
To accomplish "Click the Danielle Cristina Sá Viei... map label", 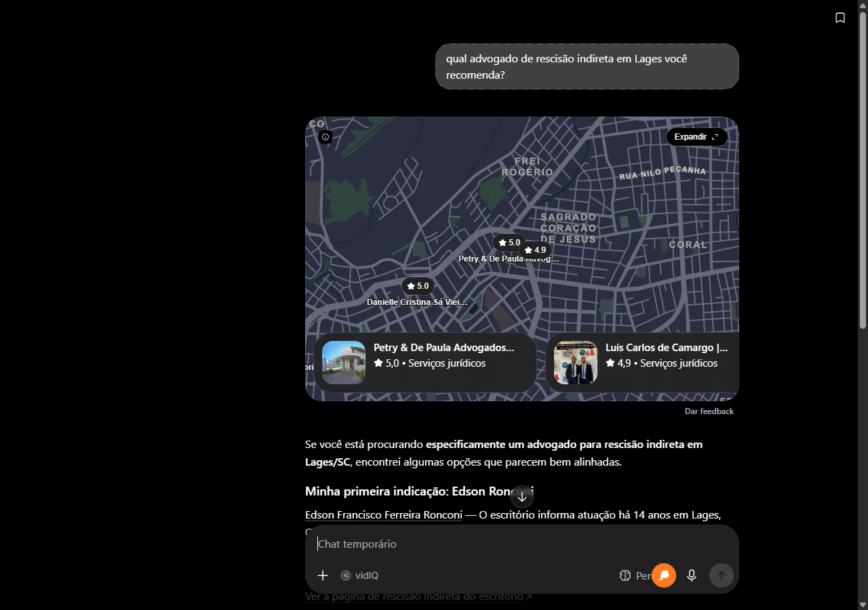I will [x=417, y=302].
